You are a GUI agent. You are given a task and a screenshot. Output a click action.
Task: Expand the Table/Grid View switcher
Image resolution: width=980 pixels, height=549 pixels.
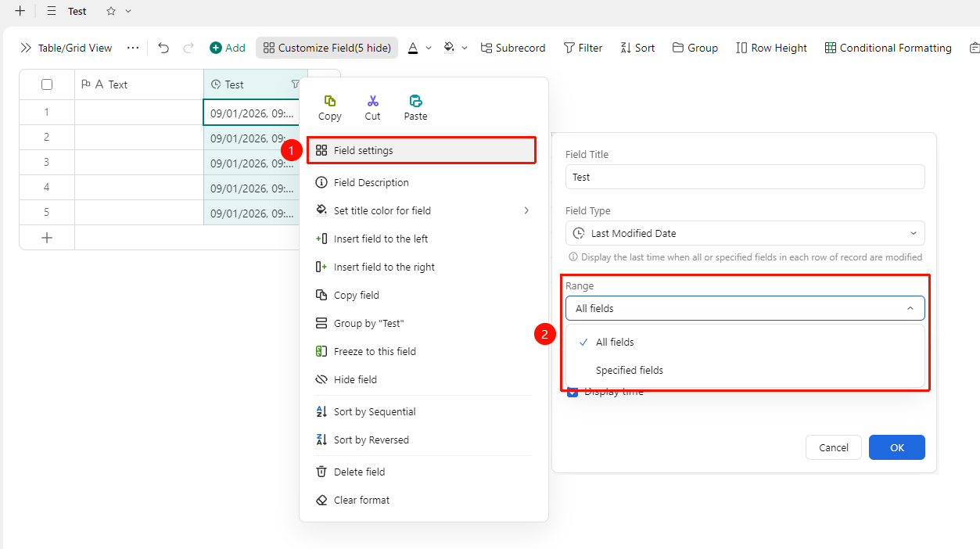[66, 48]
